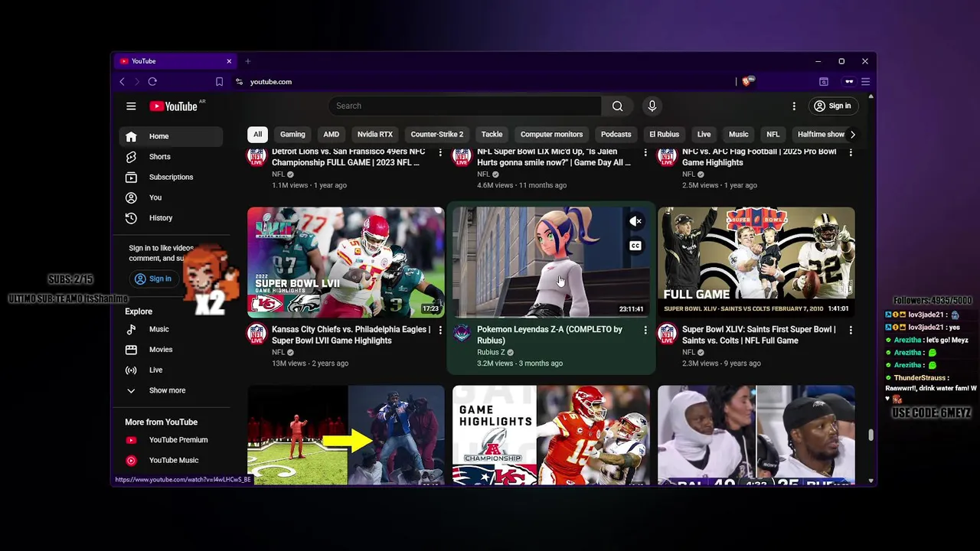980x551 pixels.
Task: Click the browser back arrow
Action: 122,82
